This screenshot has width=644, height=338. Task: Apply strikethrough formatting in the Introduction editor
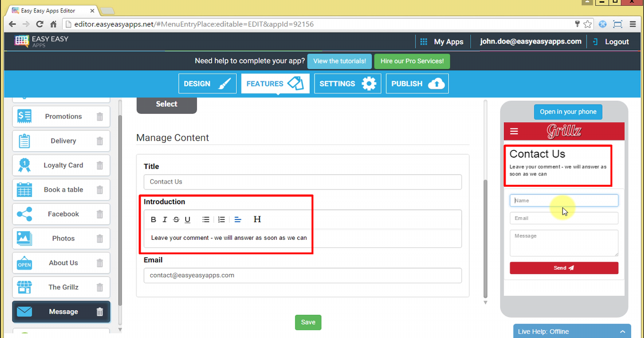[x=176, y=219]
